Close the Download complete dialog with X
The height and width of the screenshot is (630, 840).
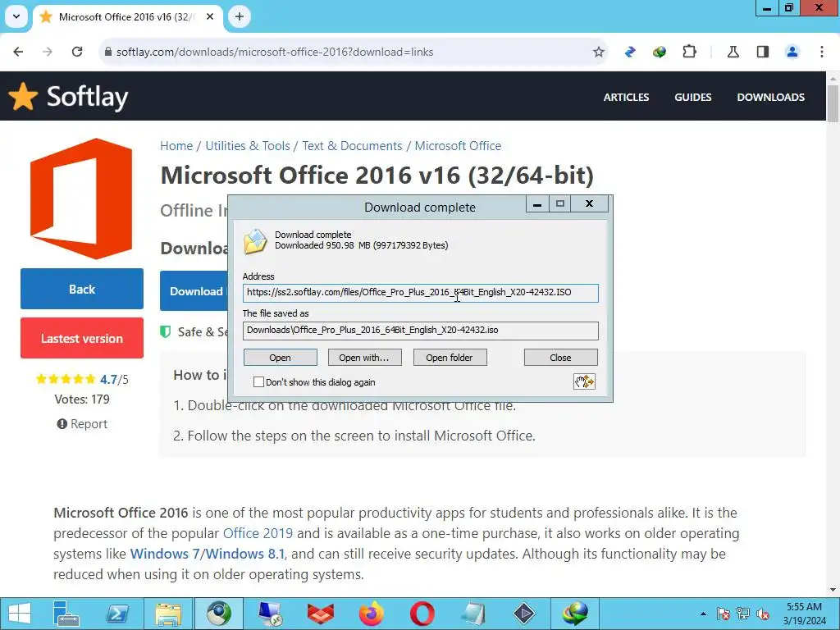pyautogui.click(x=589, y=203)
